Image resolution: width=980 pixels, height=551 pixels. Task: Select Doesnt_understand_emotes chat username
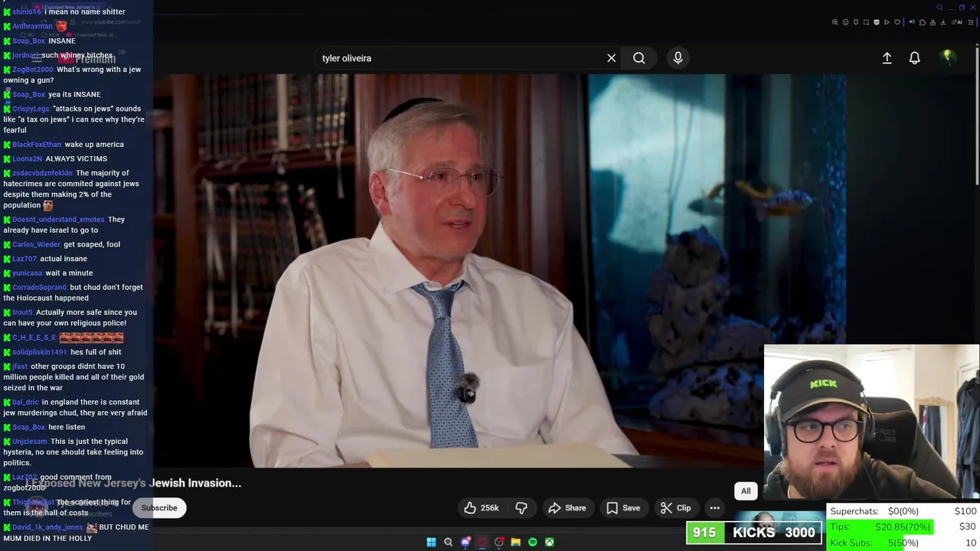click(x=58, y=220)
